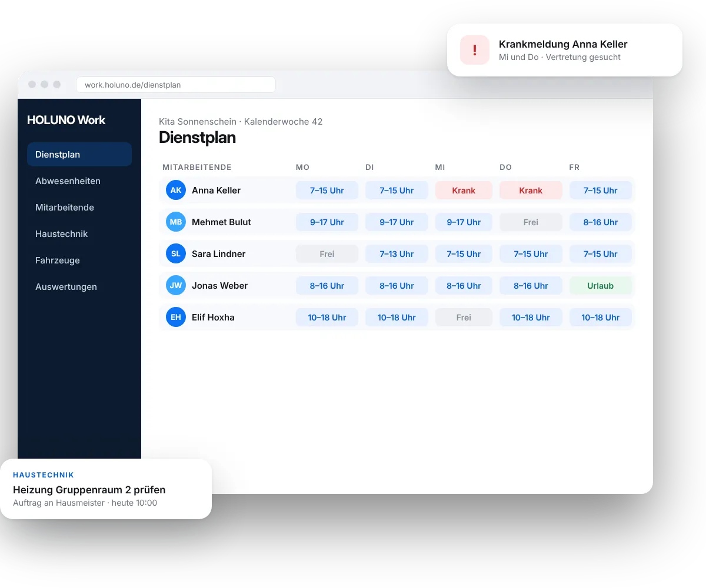Click Anna Keller's AK avatar

coord(176,191)
